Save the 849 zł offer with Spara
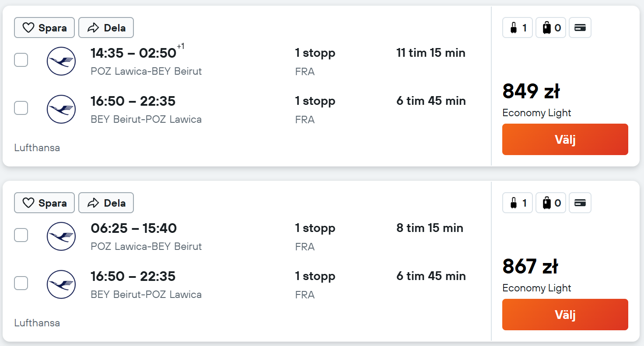The width and height of the screenshot is (644, 346). tap(45, 28)
